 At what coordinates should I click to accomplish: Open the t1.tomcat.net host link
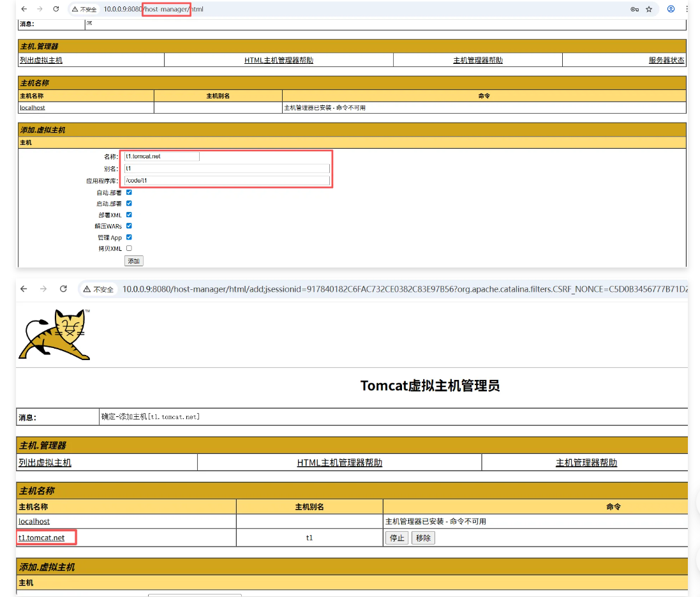tap(41, 538)
